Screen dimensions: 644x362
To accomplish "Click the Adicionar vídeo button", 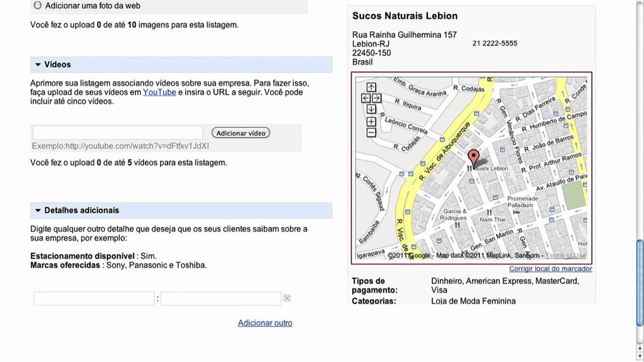I will pyautogui.click(x=241, y=133).
